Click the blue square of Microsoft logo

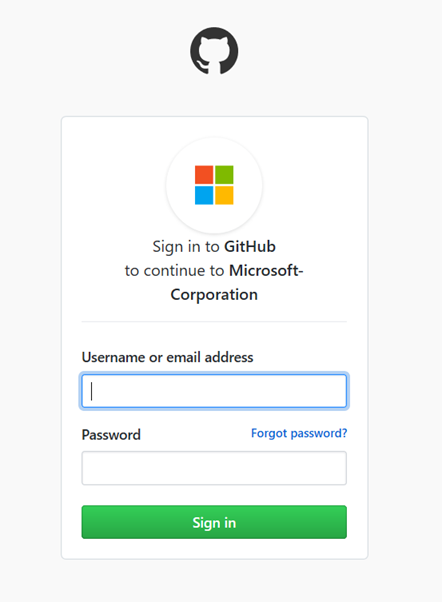click(x=204, y=195)
